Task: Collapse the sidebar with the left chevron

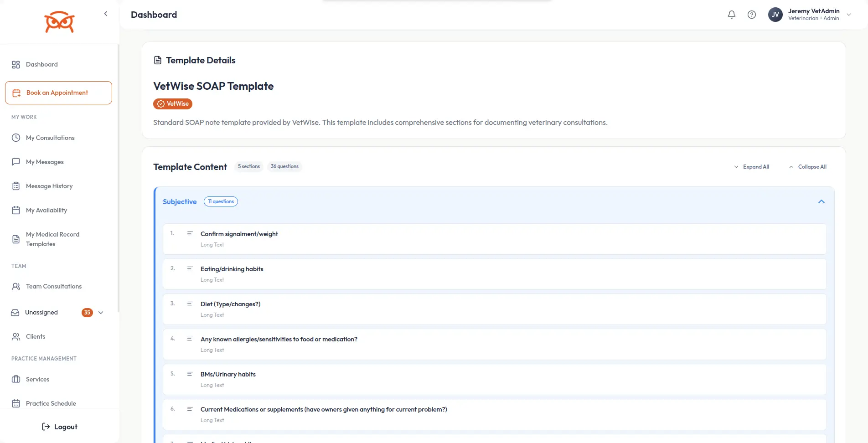Action: tap(106, 14)
